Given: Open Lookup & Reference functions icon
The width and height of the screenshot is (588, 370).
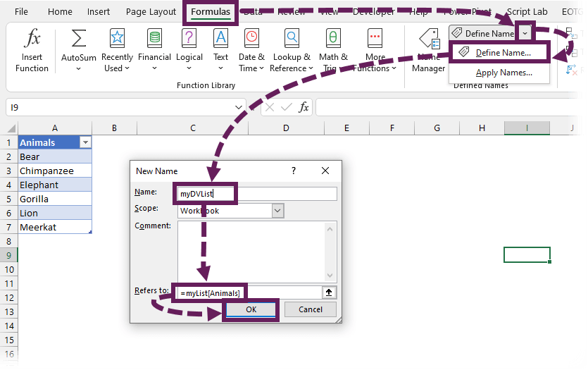Looking at the screenshot, I should click(x=292, y=38).
